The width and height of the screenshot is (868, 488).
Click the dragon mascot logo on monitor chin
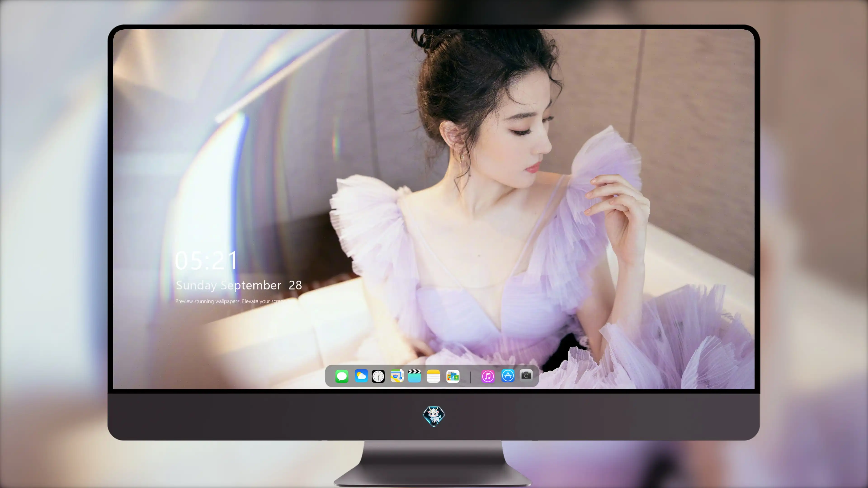click(434, 416)
